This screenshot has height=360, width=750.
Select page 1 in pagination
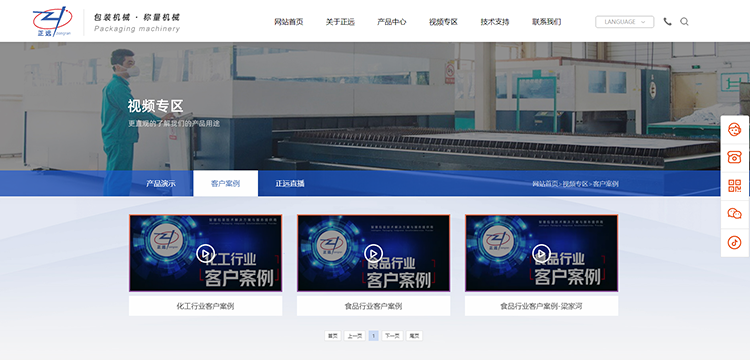tap(374, 336)
